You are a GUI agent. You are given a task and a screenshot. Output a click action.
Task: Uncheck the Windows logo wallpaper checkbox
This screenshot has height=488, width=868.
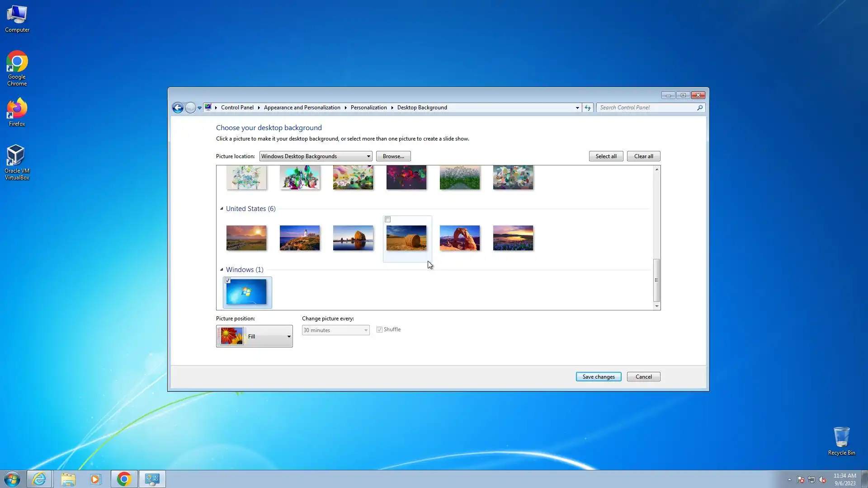[228, 281]
